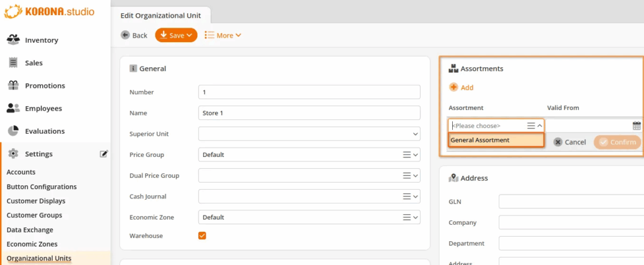Click the Cancel button in Assortments

(x=570, y=142)
